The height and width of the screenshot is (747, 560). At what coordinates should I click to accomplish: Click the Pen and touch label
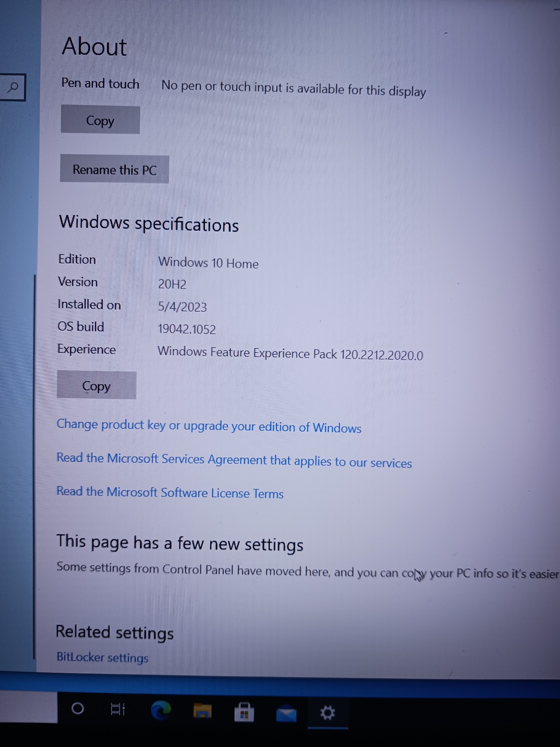click(x=100, y=83)
